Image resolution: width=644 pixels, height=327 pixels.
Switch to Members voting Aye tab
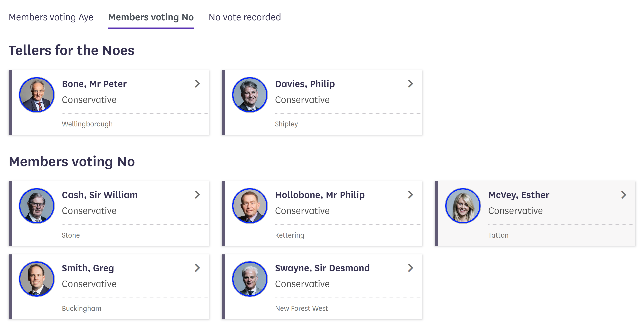coord(51,17)
